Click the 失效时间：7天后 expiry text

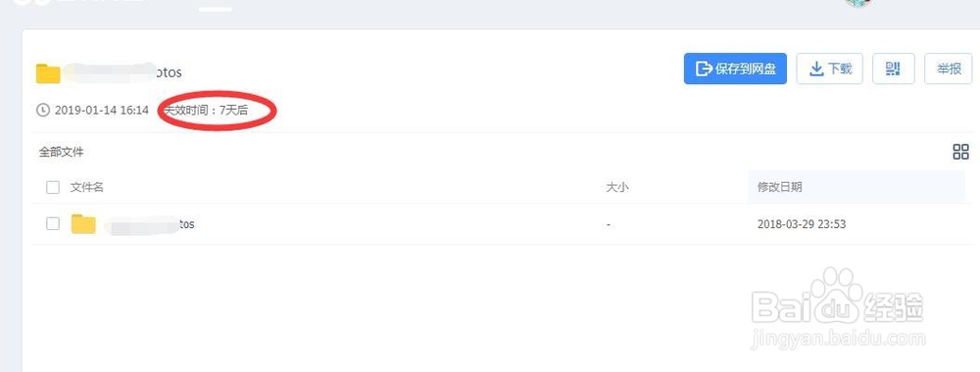click(206, 111)
